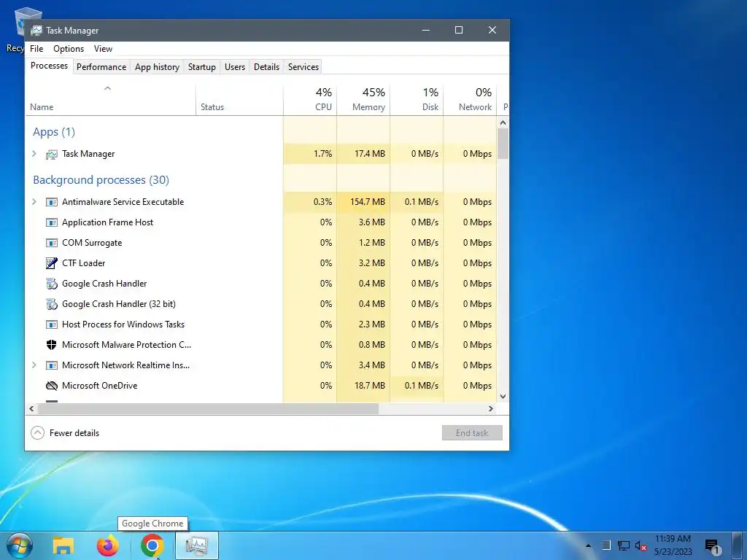Viewport: 747px width, 560px height.
Task: Click the COM Surrogate process icon
Action: (52, 243)
